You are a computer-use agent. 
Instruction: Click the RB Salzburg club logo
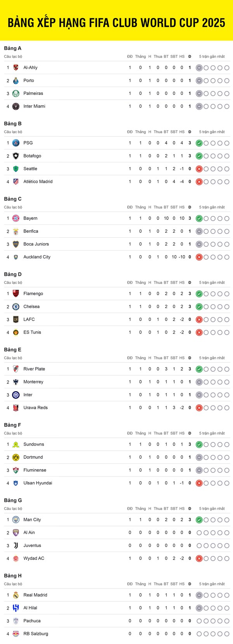(x=16, y=634)
